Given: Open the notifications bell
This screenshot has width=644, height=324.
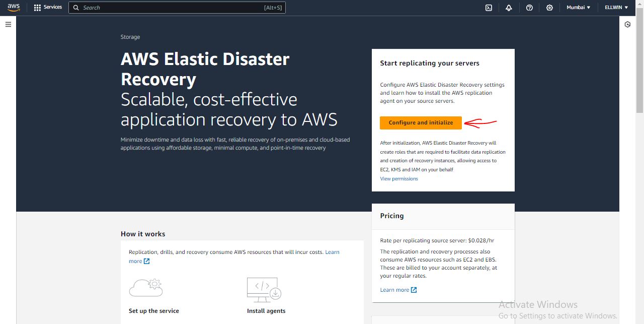Looking at the screenshot, I should pyautogui.click(x=509, y=8).
